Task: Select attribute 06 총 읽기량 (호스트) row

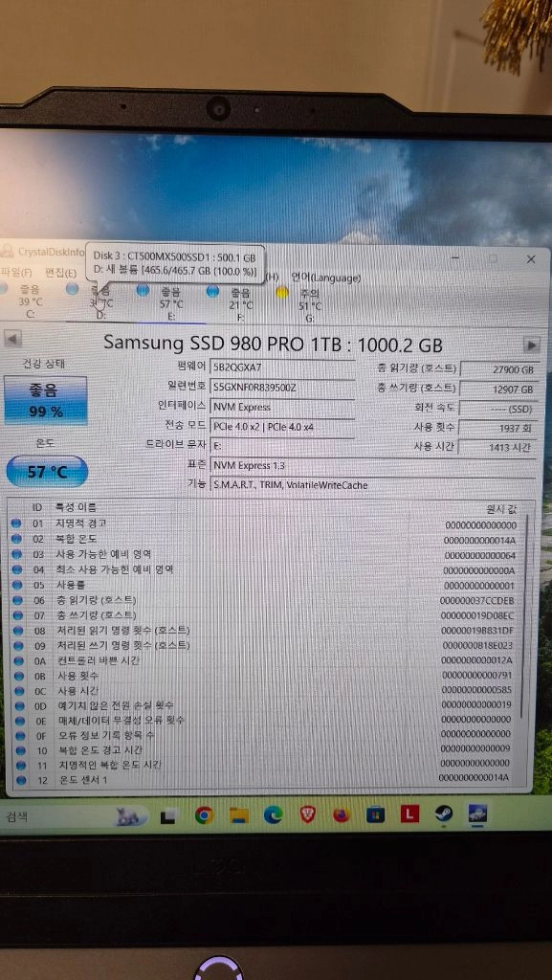Action: click(x=265, y=600)
